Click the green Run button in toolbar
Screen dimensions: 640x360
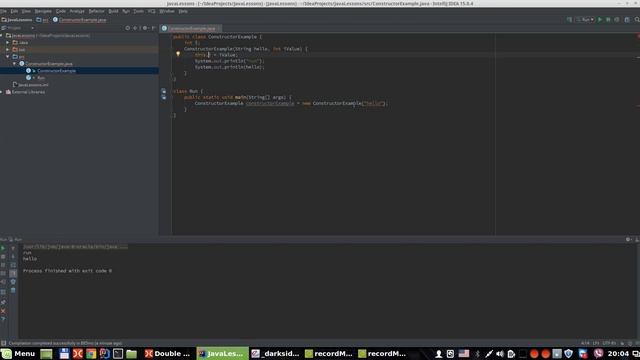point(600,20)
